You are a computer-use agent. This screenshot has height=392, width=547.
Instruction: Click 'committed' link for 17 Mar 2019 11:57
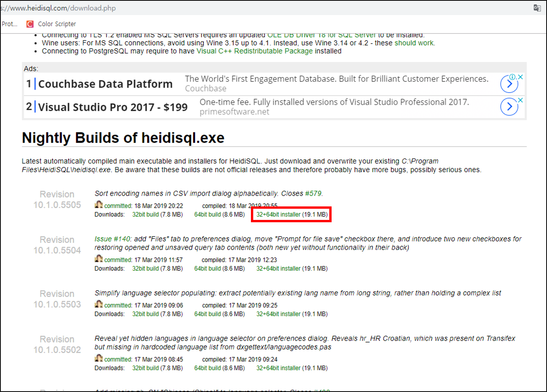[118, 260]
